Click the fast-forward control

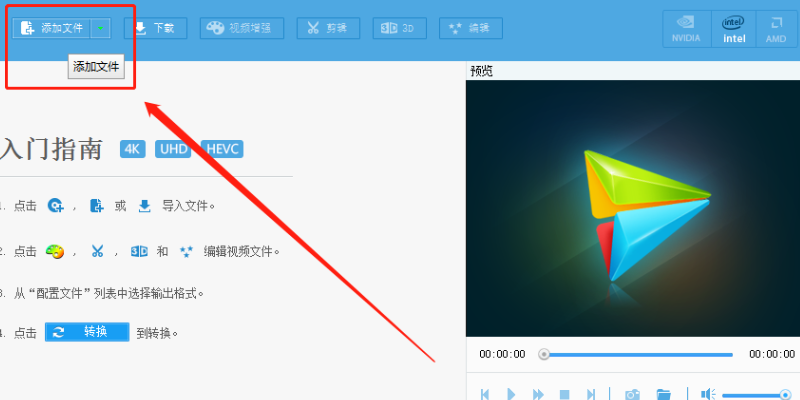[538, 394]
